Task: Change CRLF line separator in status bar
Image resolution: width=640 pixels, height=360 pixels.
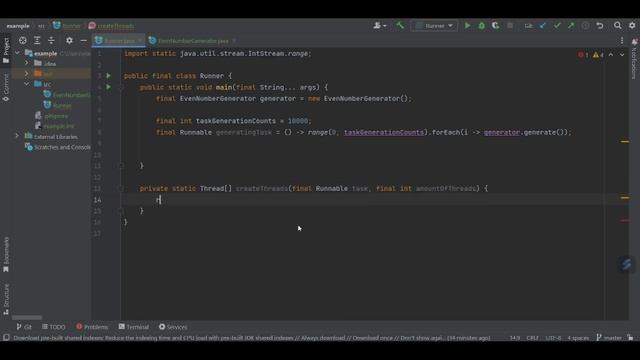Action: pos(532,338)
